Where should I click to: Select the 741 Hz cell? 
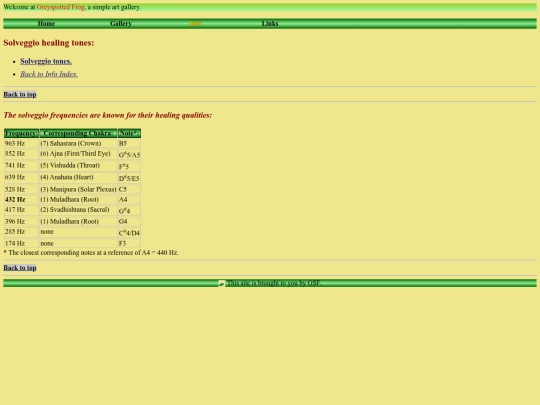pyautogui.click(x=21, y=166)
